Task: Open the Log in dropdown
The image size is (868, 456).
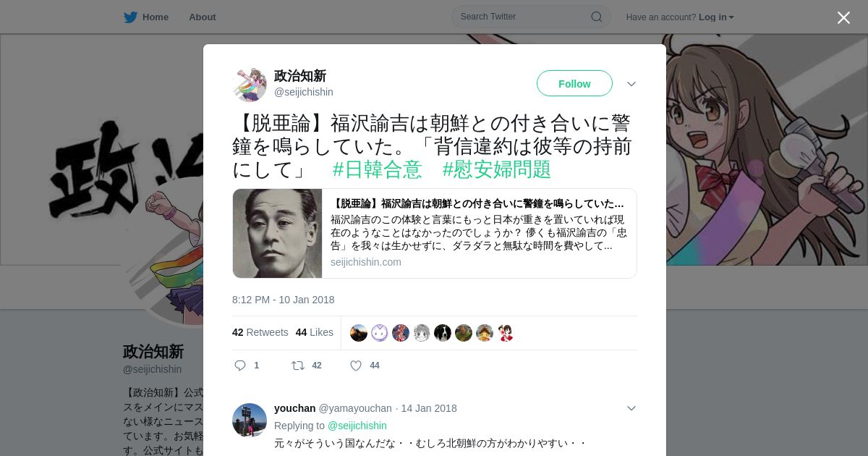Action: (716, 17)
